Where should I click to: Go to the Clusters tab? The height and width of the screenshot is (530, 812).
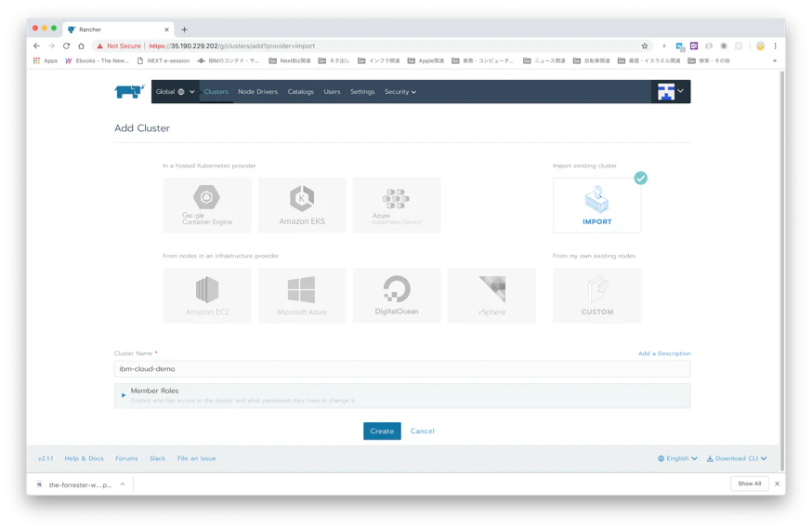(216, 92)
